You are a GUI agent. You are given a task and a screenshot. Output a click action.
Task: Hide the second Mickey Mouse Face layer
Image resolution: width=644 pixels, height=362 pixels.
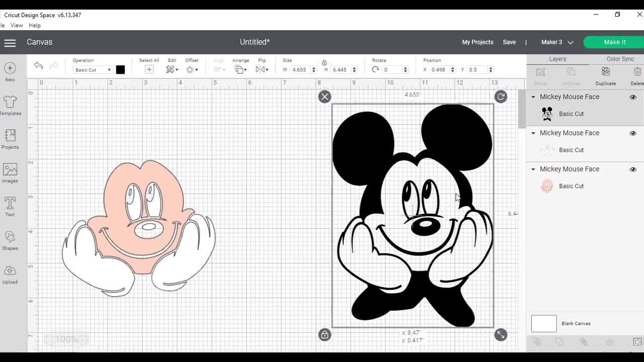[633, 133]
